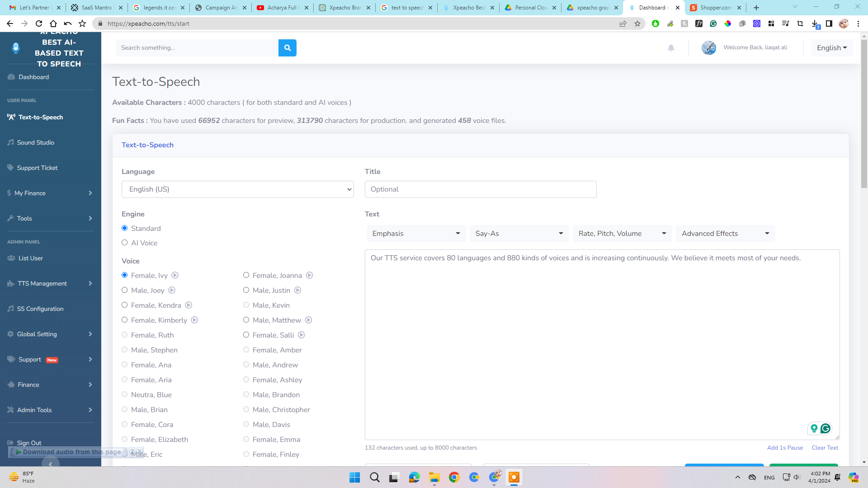Click the Grammarly icon in text area
Image resolution: width=868 pixels, height=488 pixels.
click(x=826, y=428)
